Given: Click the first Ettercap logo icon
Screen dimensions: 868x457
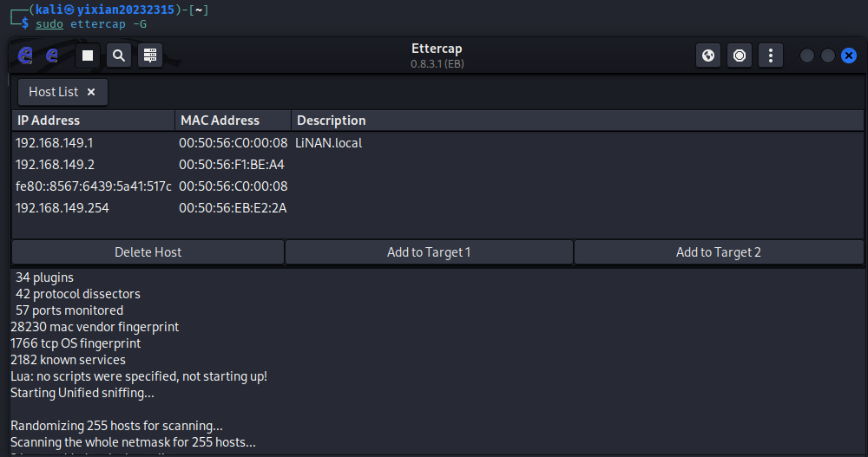Looking at the screenshot, I should [x=25, y=55].
